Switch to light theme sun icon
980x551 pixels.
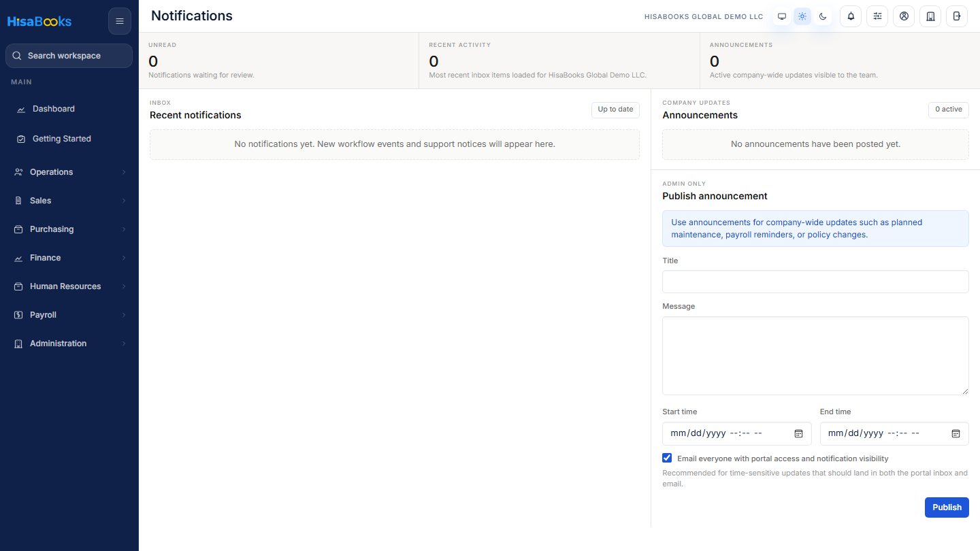click(x=802, y=16)
